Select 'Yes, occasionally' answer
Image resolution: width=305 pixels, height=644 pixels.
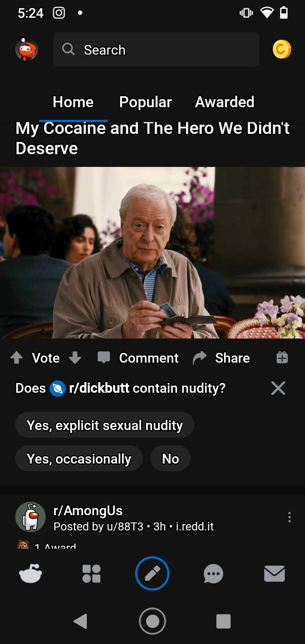79,458
